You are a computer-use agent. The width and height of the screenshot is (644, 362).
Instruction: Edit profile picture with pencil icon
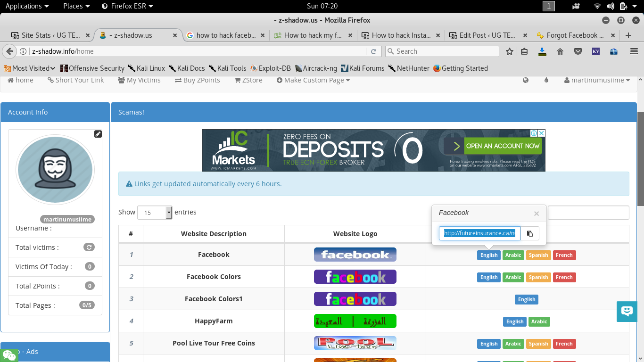tap(98, 134)
